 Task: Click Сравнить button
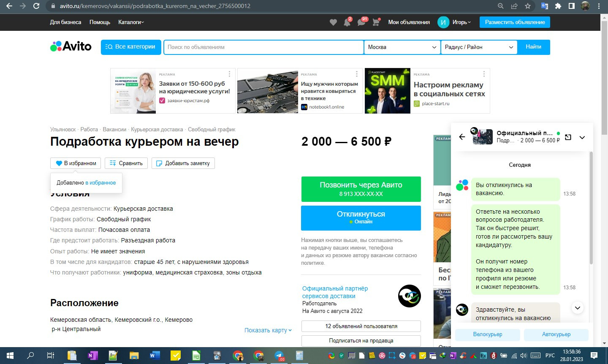coord(126,163)
